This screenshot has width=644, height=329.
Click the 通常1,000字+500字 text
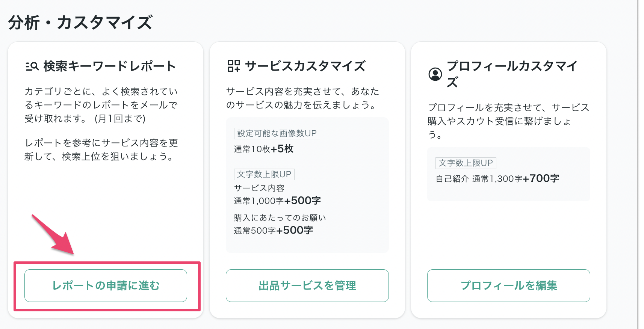[x=277, y=201]
